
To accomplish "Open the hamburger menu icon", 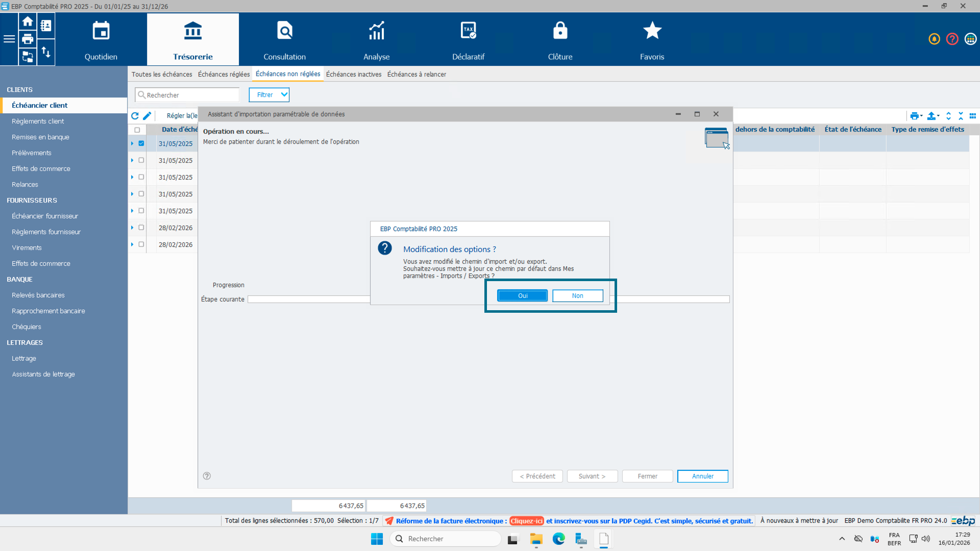I will coord(9,39).
